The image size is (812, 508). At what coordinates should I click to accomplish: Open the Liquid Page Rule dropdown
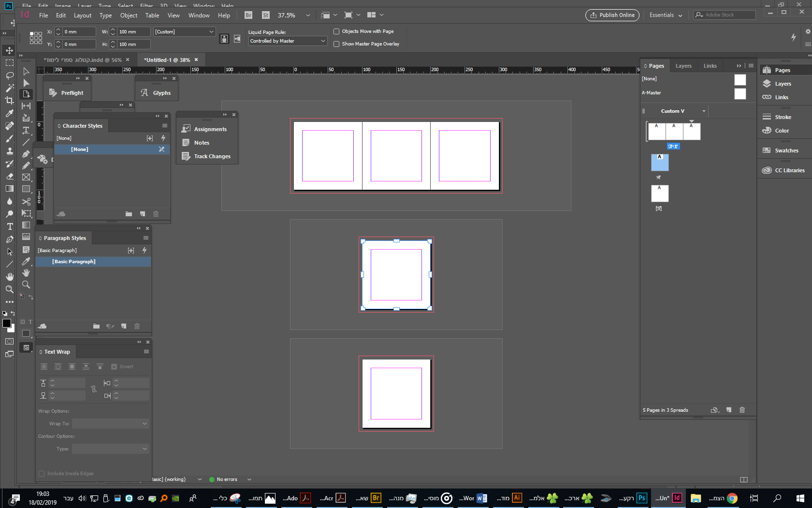[x=288, y=41]
